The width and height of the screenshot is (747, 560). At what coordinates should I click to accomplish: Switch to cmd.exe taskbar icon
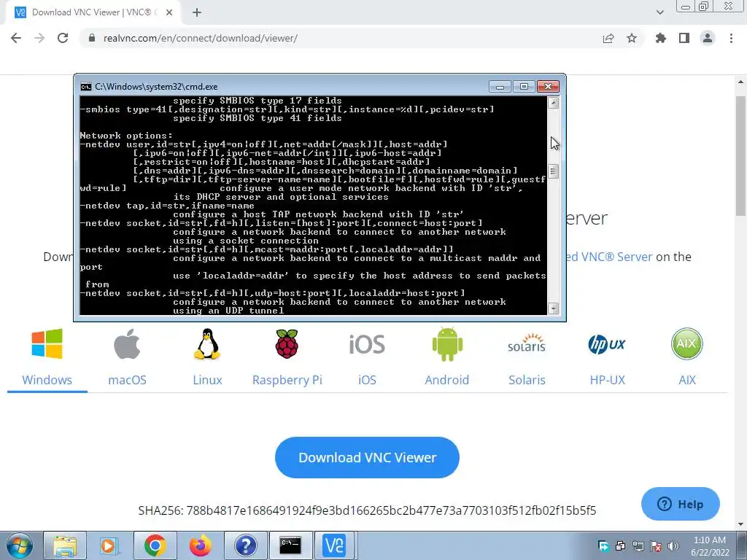pyautogui.click(x=290, y=545)
